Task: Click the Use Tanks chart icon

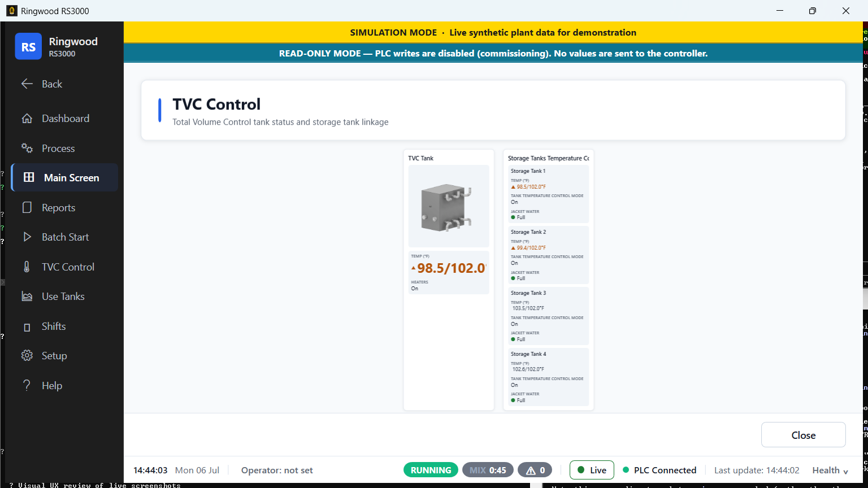Action: coord(27,297)
